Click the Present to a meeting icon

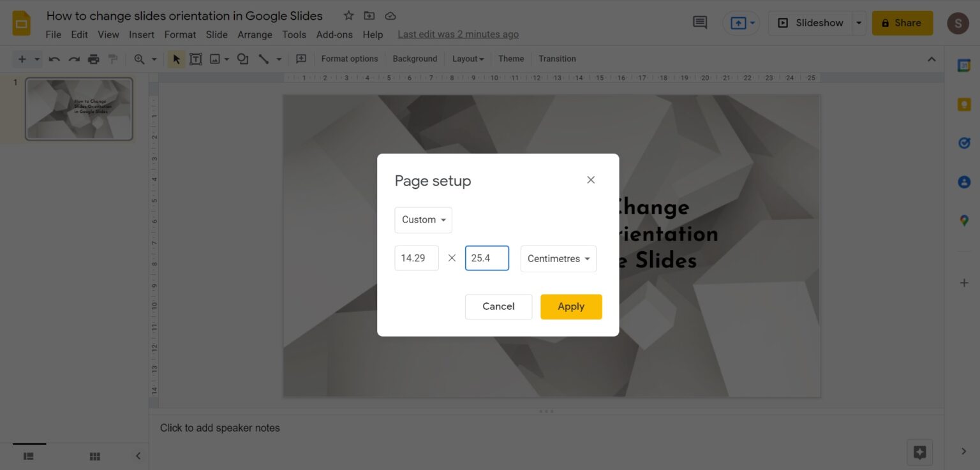point(738,23)
